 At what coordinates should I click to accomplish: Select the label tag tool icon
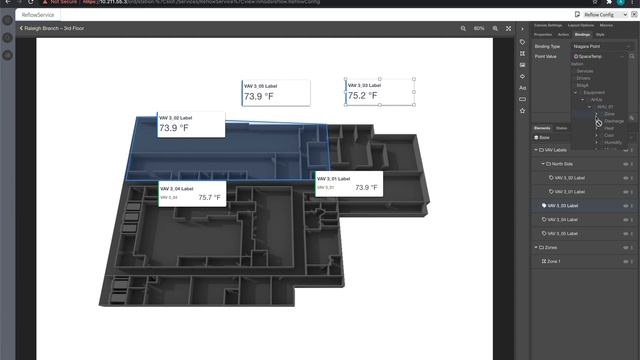(522, 42)
